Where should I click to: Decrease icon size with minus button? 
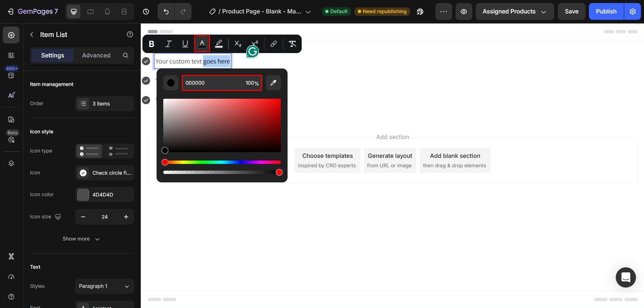(83, 217)
